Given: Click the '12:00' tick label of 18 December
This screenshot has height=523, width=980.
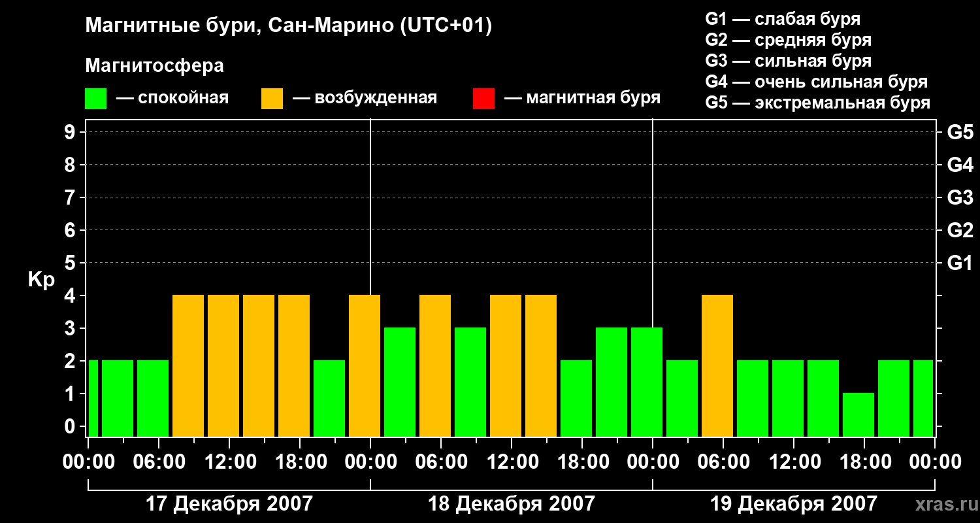Looking at the screenshot, I should point(512,462).
